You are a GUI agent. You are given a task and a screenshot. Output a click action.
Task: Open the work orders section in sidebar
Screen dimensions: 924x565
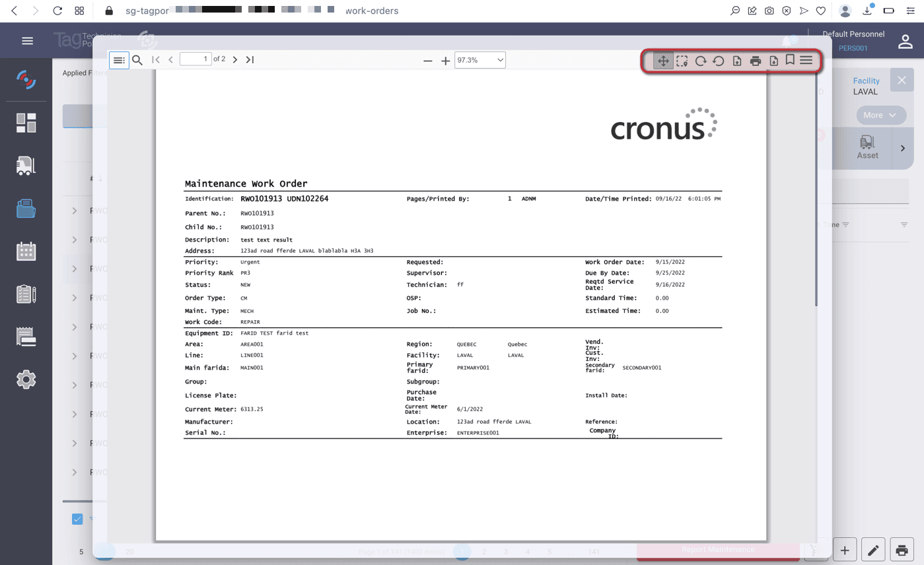click(x=26, y=209)
